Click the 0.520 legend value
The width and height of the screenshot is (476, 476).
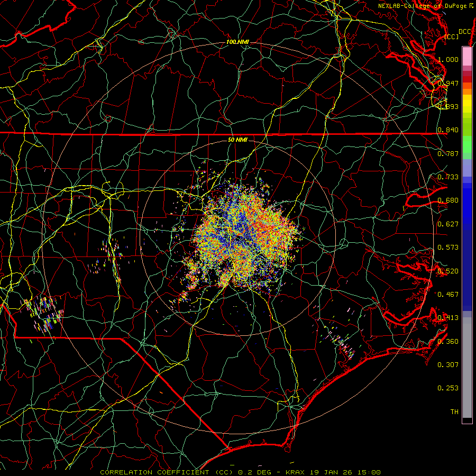448,271
